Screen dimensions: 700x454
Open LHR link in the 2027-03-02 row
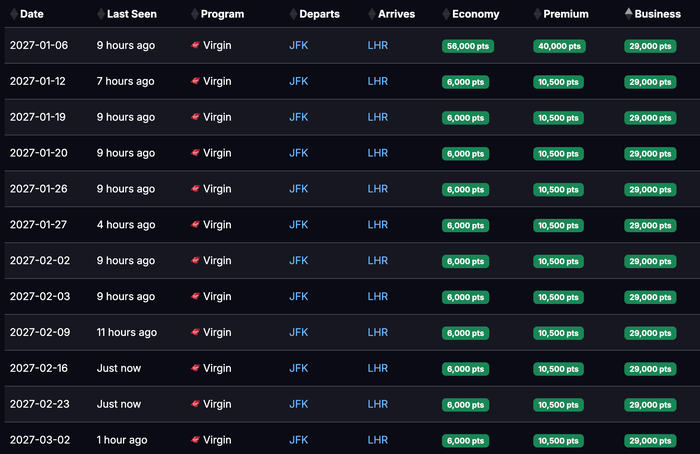pyautogui.click(x=378, y=440)
